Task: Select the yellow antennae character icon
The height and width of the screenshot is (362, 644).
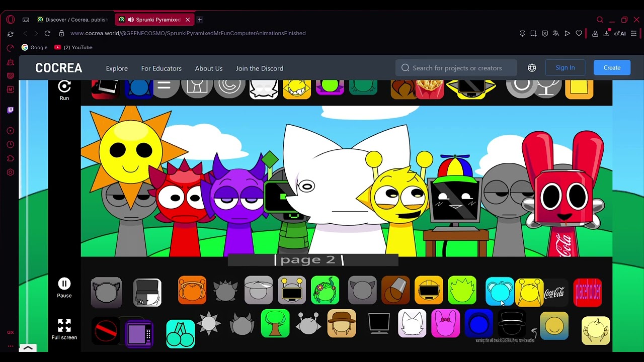Action: click(529, 292)
